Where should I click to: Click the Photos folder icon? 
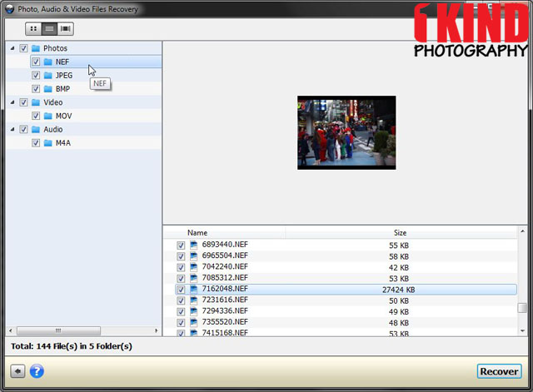click(x=36, y=48)
